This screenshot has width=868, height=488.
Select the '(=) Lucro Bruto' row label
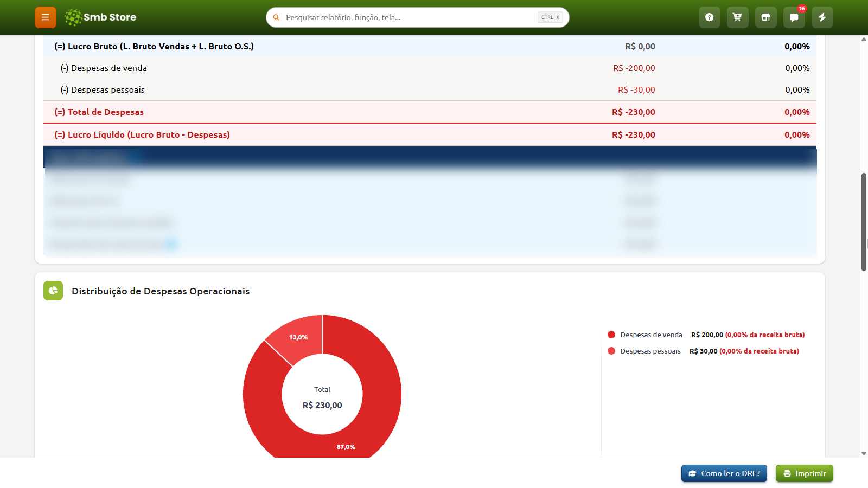pyautogui.click(x=154, y=46)
